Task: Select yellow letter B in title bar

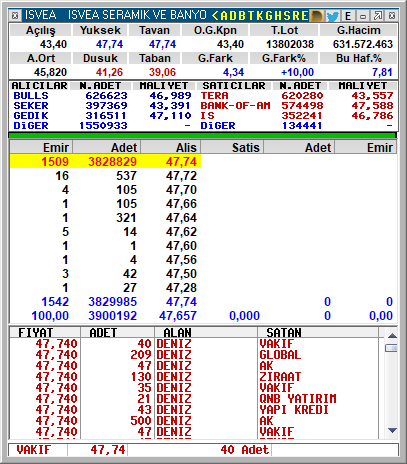Action: pyautogui.click(x=242, y=16)
